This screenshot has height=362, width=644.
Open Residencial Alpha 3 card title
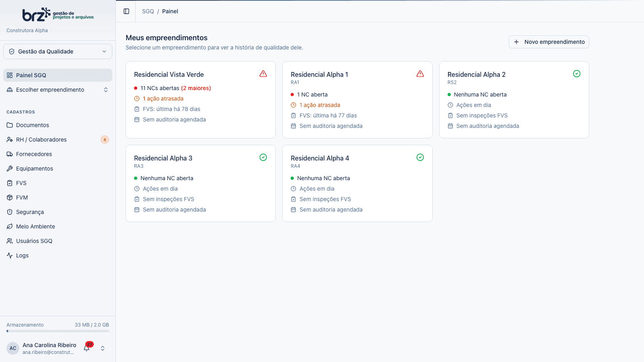pos(163,158)
